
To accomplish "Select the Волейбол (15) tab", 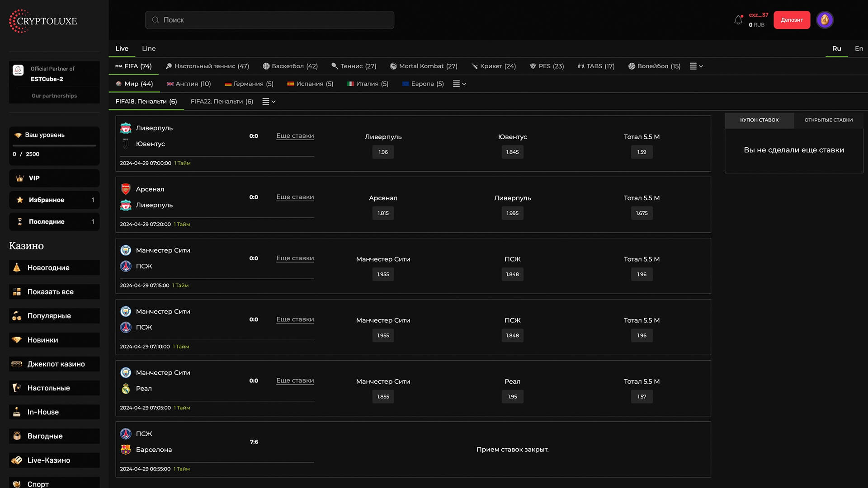I will pyautogui.click(x=654, y=66).
